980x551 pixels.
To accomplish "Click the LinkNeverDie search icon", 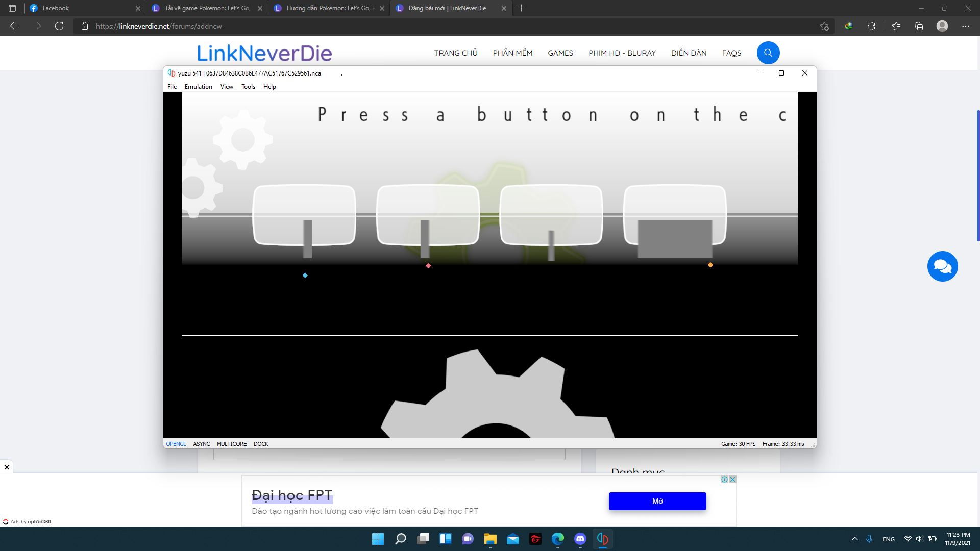I will point(768,53).
